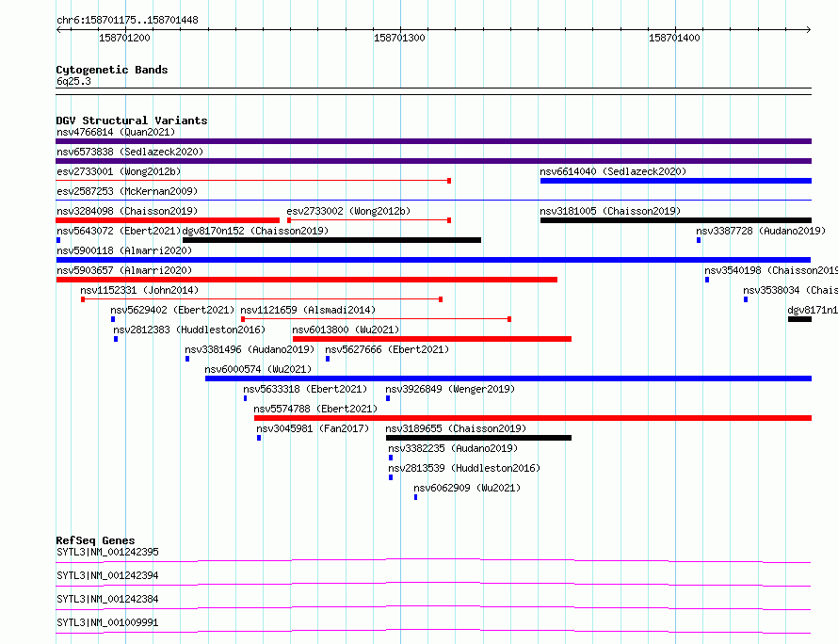Click nsv1121659 (Alsmadi2014) label
Image resolution: width=838 pixels, height=644 pixels.
coord(308,310)
